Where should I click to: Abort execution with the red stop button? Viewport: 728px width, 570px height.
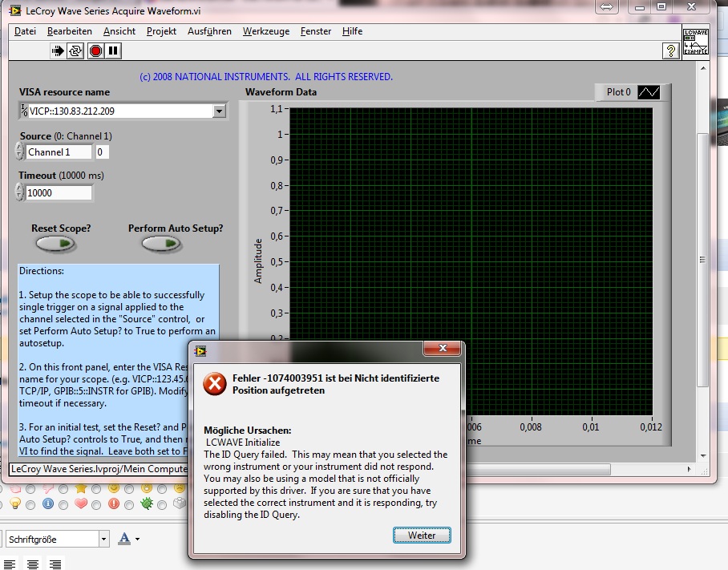pos(95,51)
